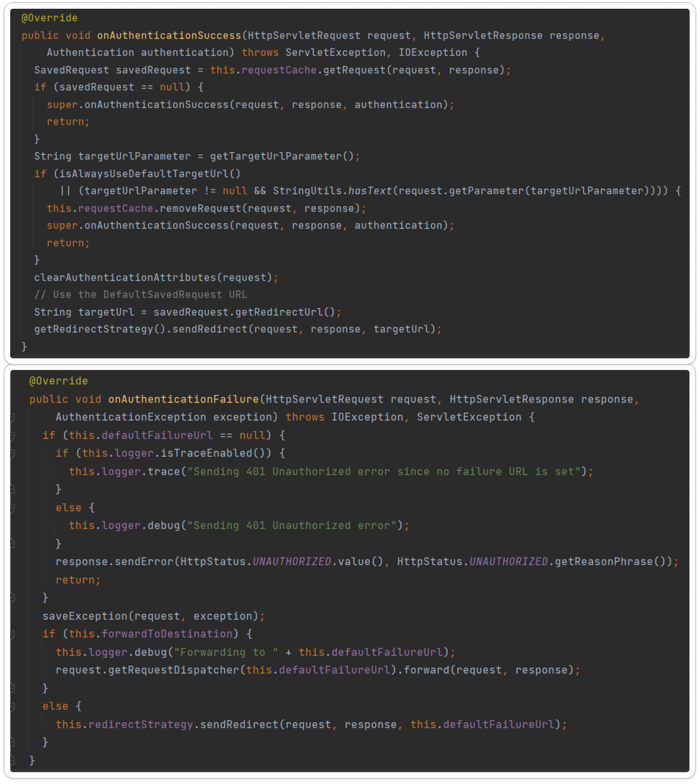The width and height of the screenshot is (700, 784).
Task: Click 'getRequestDispatcher' method call
Action: 174,670
